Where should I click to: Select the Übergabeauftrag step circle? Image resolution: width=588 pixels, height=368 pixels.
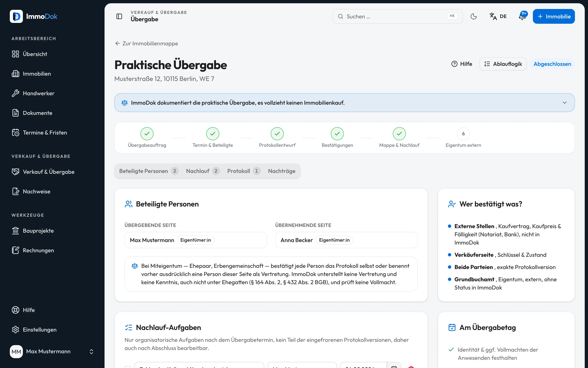click(x=147, y=134)
